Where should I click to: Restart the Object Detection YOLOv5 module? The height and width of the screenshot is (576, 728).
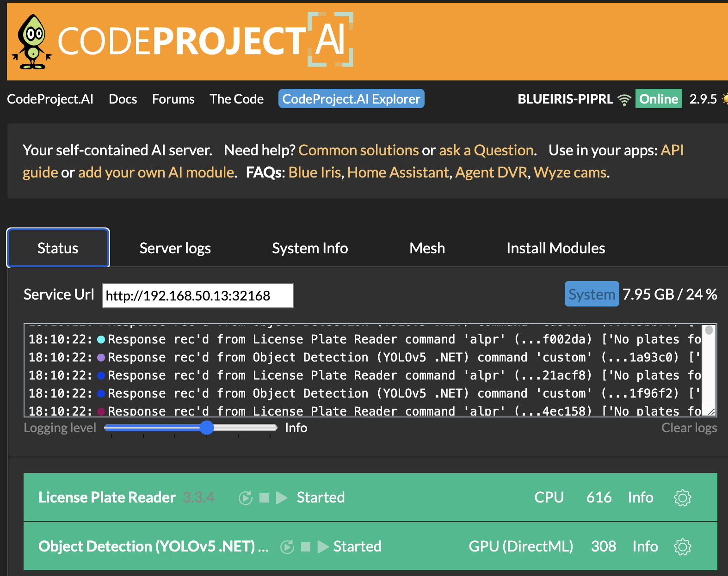287,547
